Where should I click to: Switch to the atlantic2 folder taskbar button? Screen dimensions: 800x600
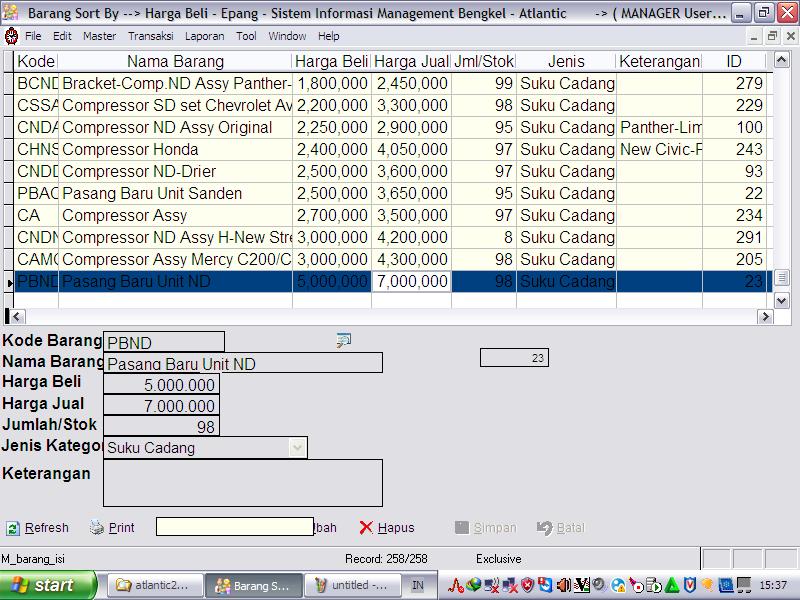coord(155,585)
